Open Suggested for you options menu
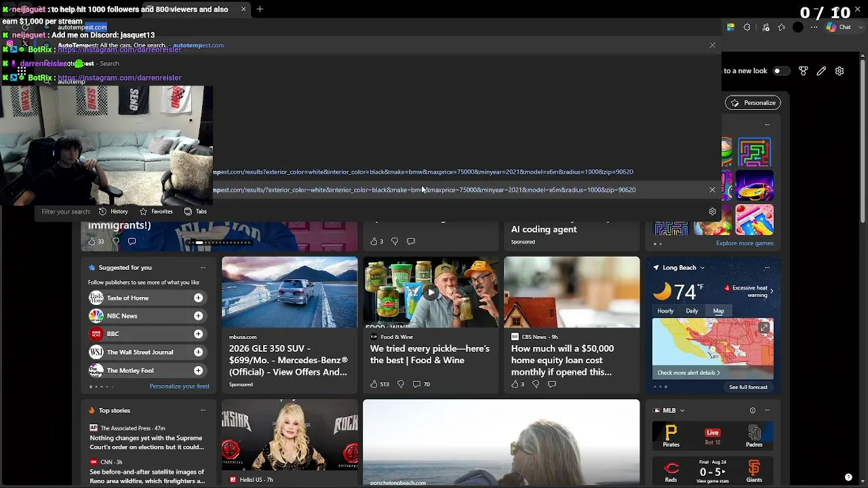 tap(203, 268)
